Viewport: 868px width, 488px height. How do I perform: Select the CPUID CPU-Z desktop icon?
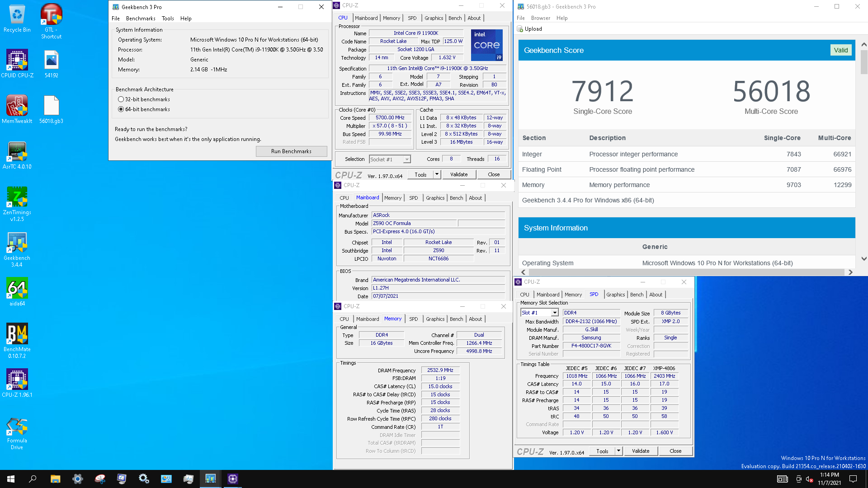(x=17, y=64)
